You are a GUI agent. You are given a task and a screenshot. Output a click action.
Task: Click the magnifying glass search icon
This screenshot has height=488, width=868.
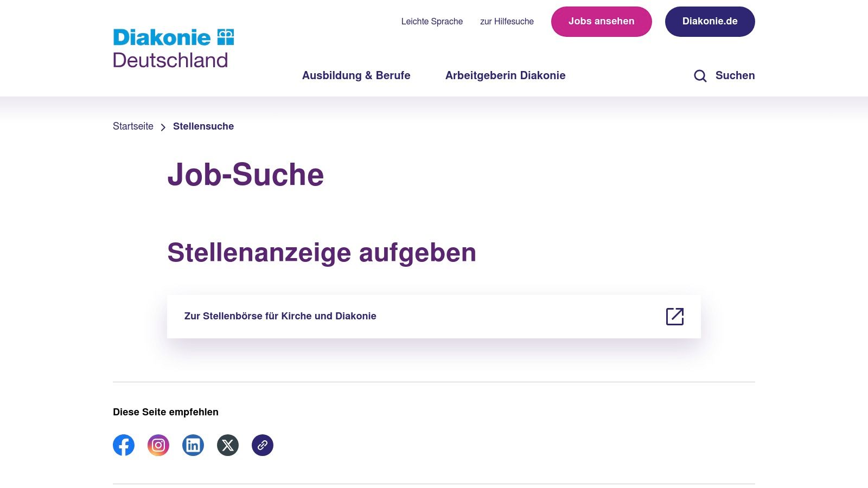[x=700, y=76]
